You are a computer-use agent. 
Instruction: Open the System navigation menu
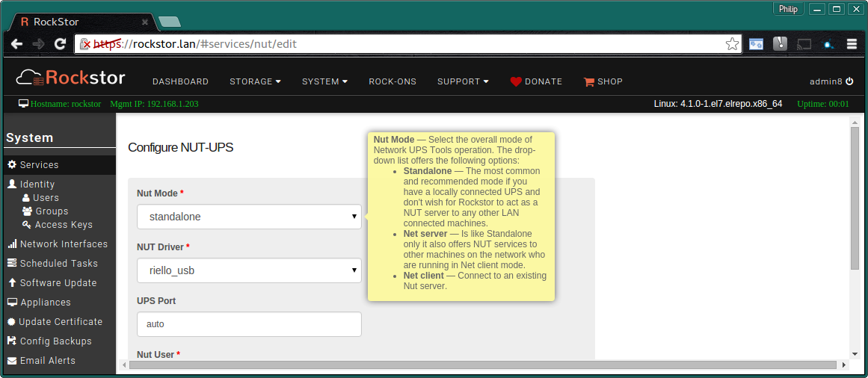pyautogui.click(x=324, y=81)
